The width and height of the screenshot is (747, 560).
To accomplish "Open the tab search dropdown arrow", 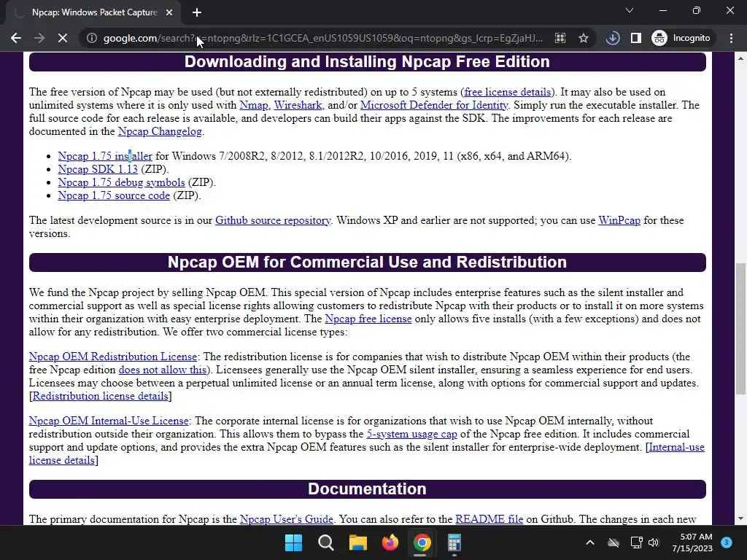I will coord(630,10).
